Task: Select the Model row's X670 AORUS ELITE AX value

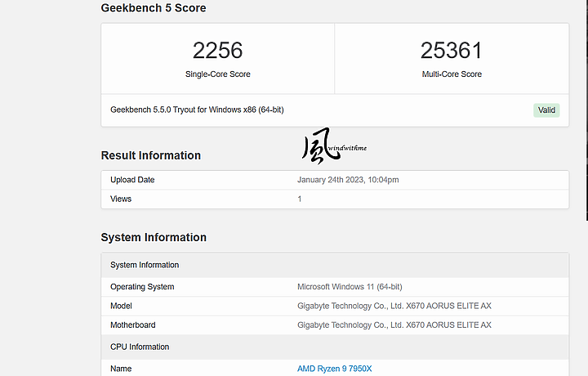Action: click(x=394, y=306)
